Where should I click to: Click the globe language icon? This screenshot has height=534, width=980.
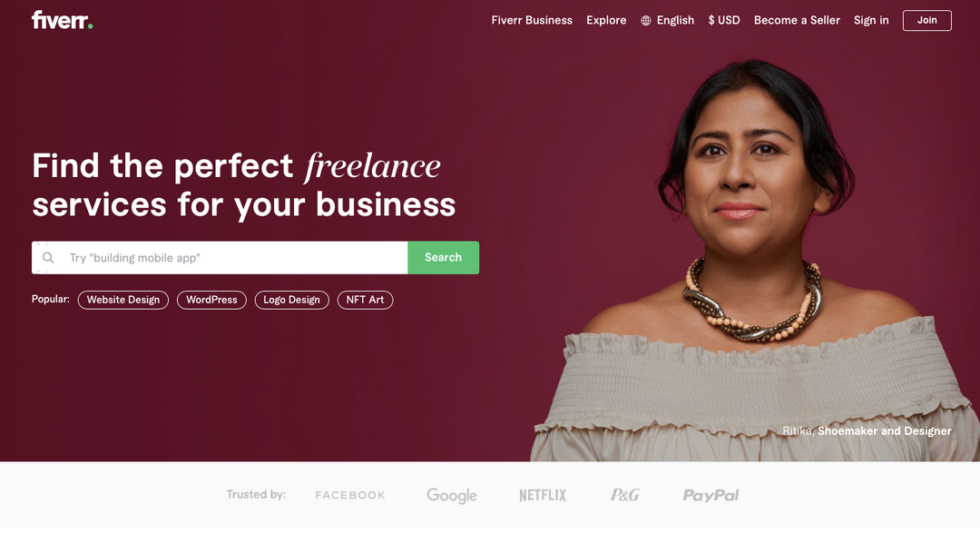pyautogui.click(x=646, y=21)
